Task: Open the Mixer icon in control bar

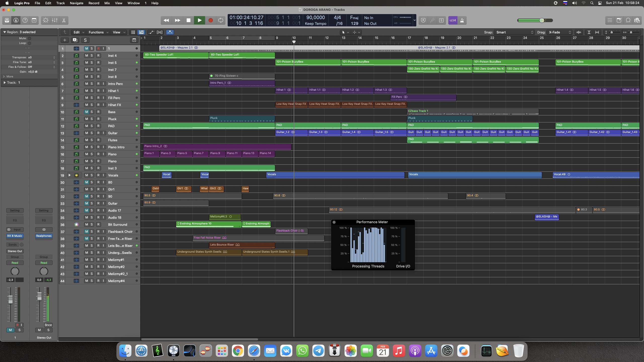Action: [x=55, y=20]
